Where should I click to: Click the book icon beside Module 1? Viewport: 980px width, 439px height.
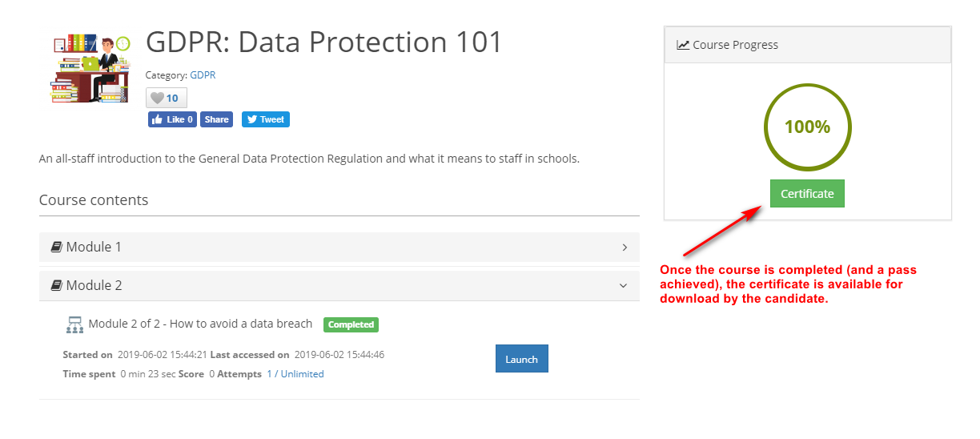tap(57, 247)
